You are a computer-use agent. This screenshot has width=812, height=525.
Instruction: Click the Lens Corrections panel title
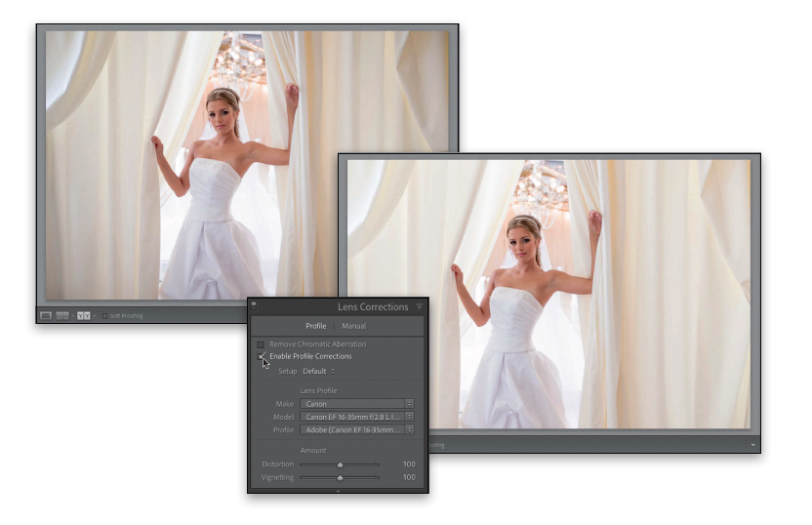[x=372, y=306]
